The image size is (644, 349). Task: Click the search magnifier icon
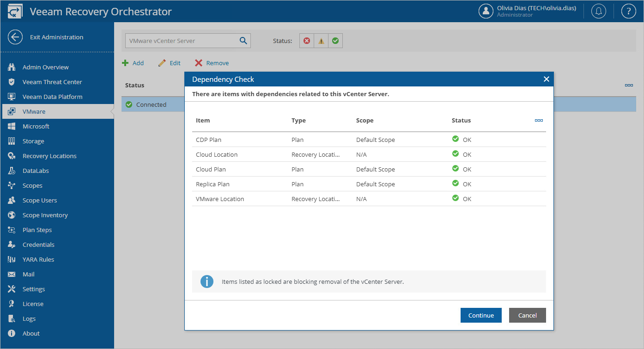coord(243,41)
